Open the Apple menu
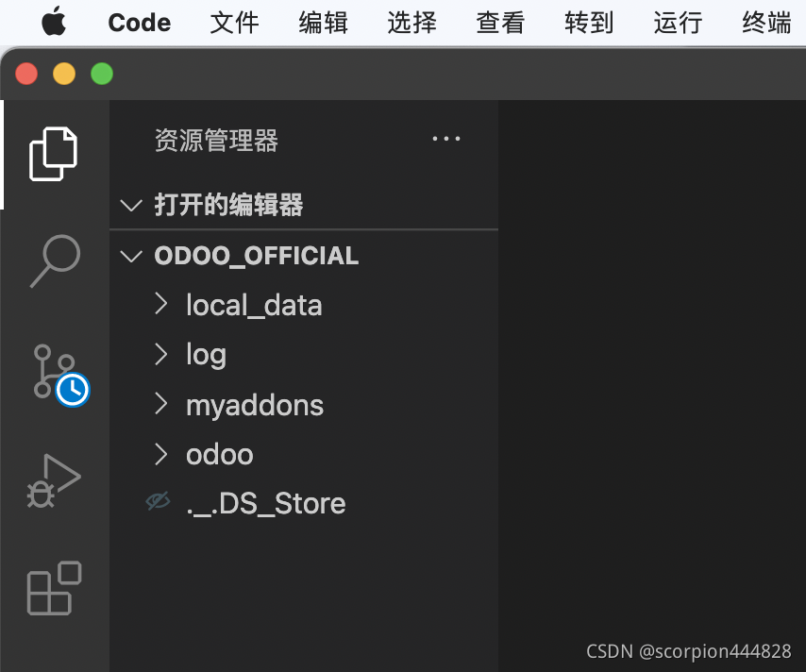This screenshot has width=806, height=672. point(54,22)
